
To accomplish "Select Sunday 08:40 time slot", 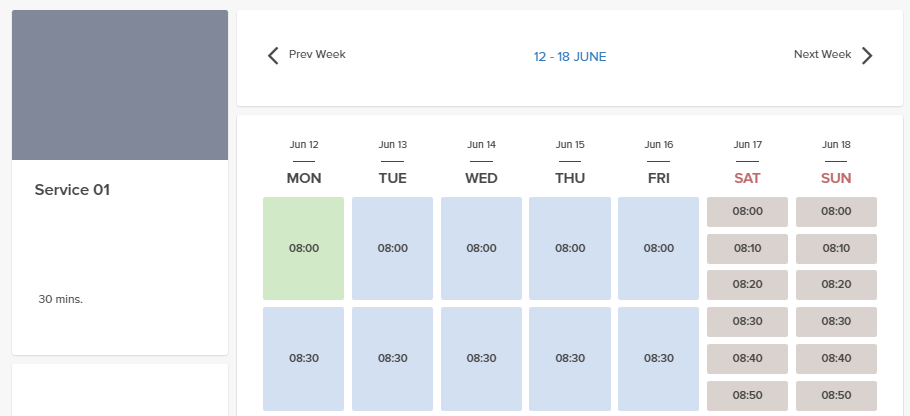I will 836,358.
